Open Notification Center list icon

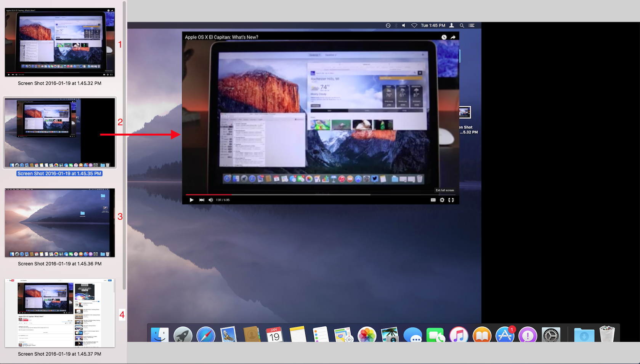pyautogui.click(x=472, y=26)
